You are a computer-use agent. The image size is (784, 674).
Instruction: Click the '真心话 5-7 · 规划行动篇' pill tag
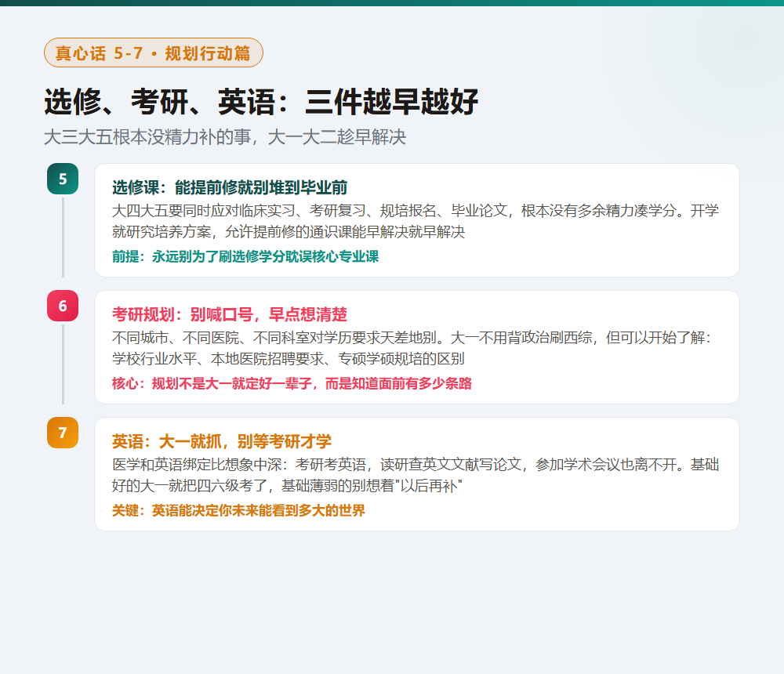154,53
